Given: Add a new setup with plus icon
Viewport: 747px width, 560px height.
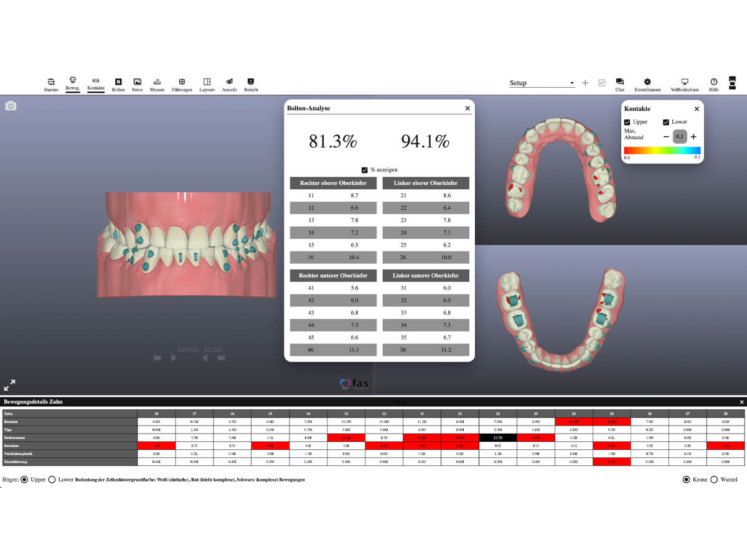Looking at the screenshot, I should click(x=585, y=83).
